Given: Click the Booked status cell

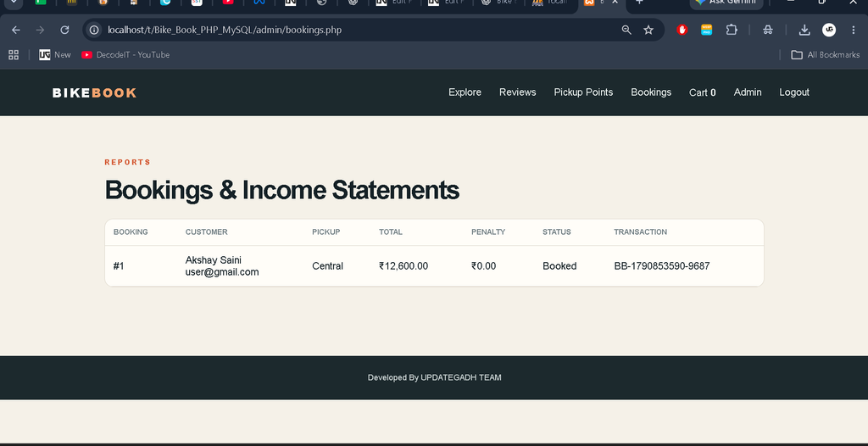Looking at the screenshot, I should [559, 266].
